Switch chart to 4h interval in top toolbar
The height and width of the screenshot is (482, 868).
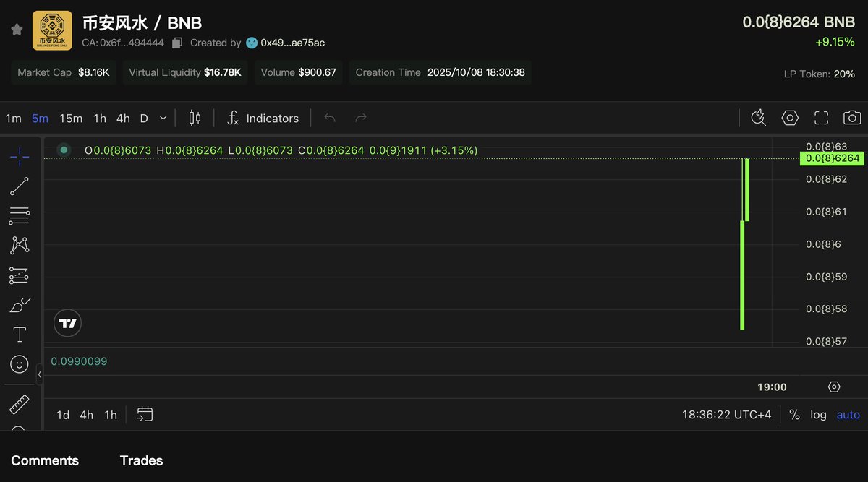coord(123,118)
